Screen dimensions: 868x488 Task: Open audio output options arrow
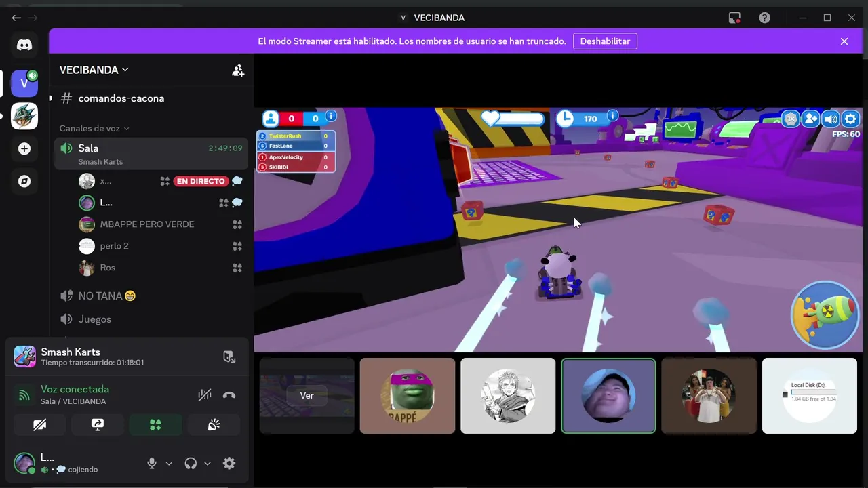pos(208,464)
